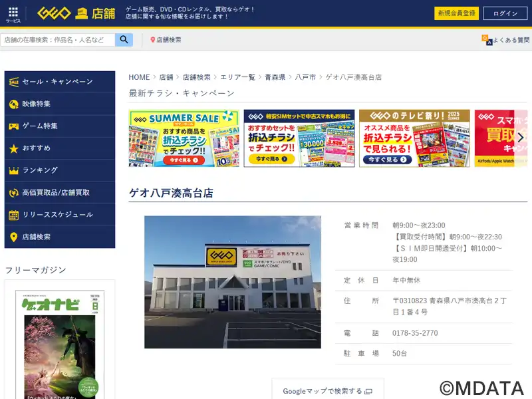Click エリア一覧 breadcrumb link

[x=237, y=77]
